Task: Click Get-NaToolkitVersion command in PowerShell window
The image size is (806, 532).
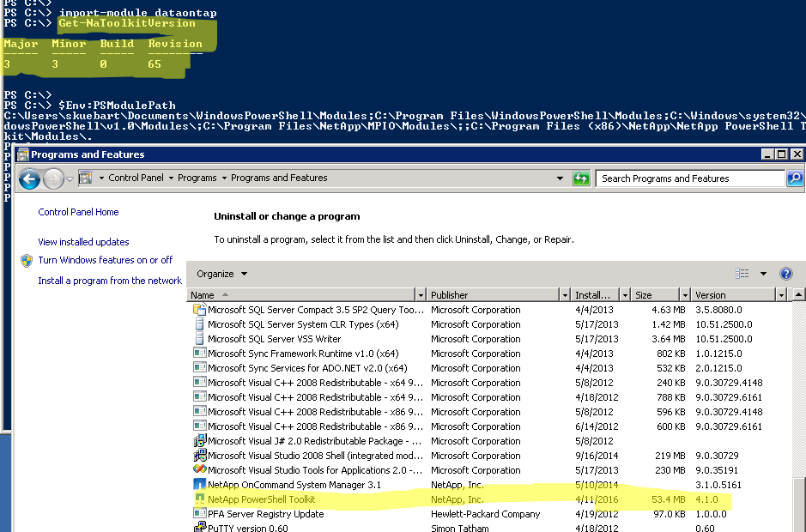Action: point(127,23)
